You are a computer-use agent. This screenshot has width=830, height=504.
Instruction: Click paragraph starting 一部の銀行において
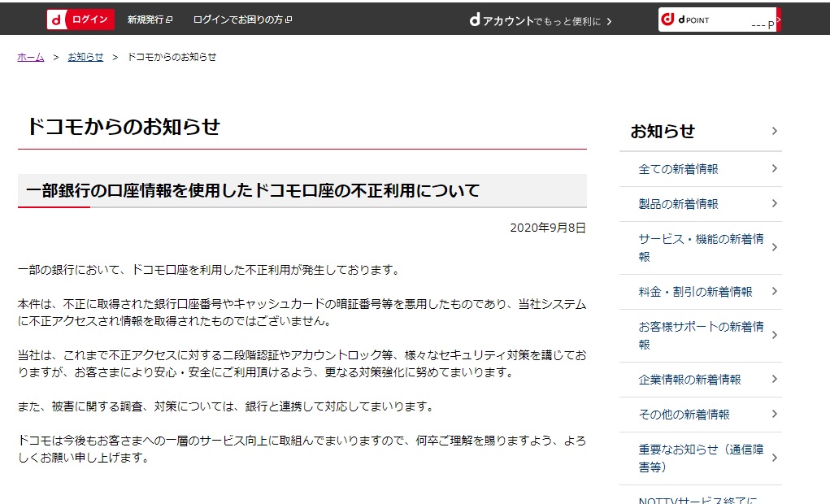[x=210, y=270]
